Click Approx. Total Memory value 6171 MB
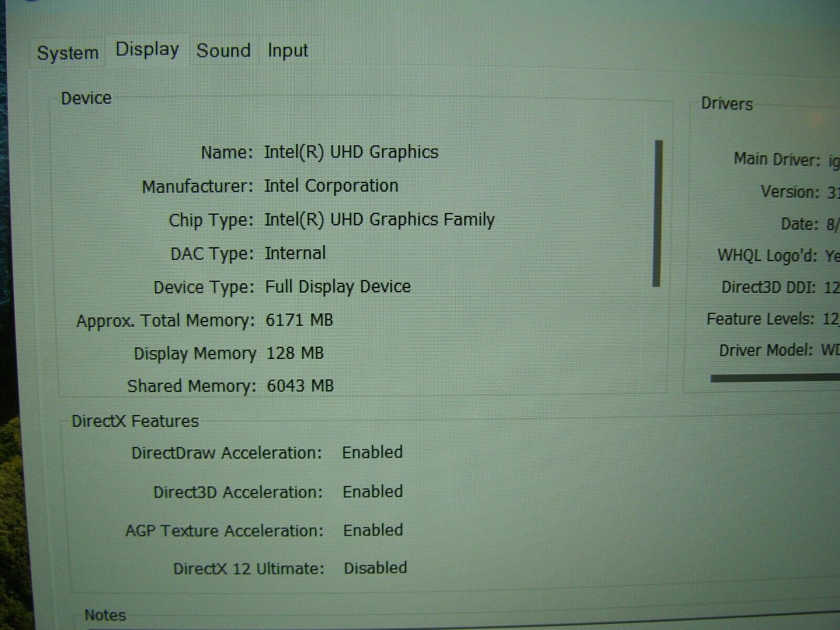Viewport: 840px width, 630px height. click(x=299, y=320)
